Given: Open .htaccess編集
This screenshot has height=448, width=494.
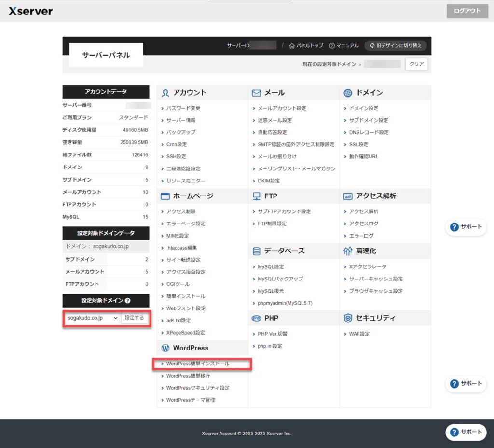Looking at the screenshot, I should point(181,248).
